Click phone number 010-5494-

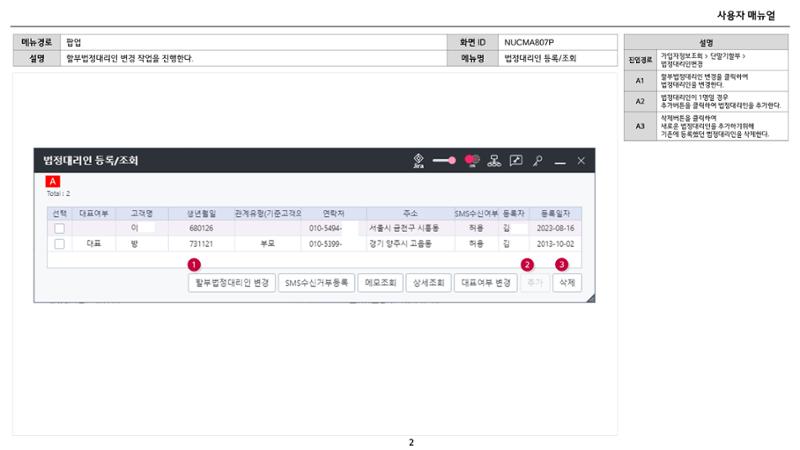pyautogui.click(x=326, y=228)
